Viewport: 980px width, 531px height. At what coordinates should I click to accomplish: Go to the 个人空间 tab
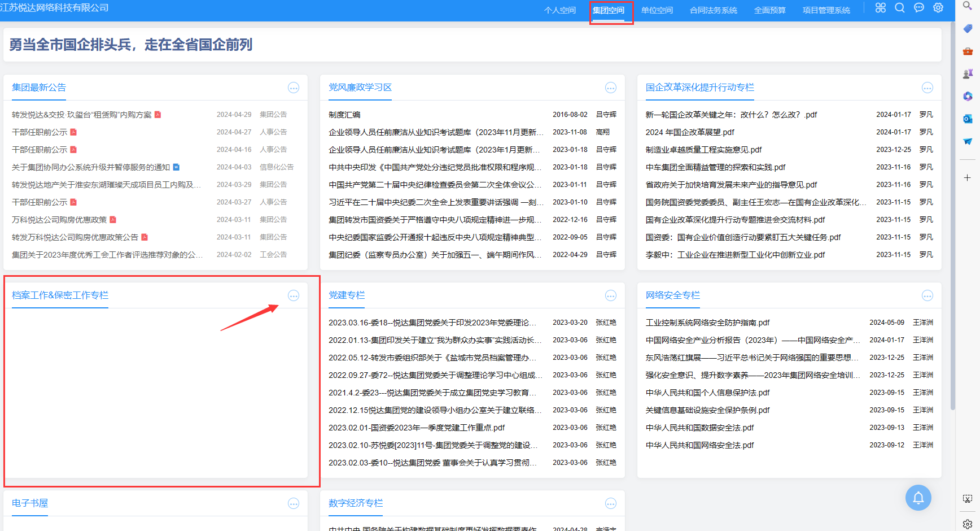click(x=559, y=10)
